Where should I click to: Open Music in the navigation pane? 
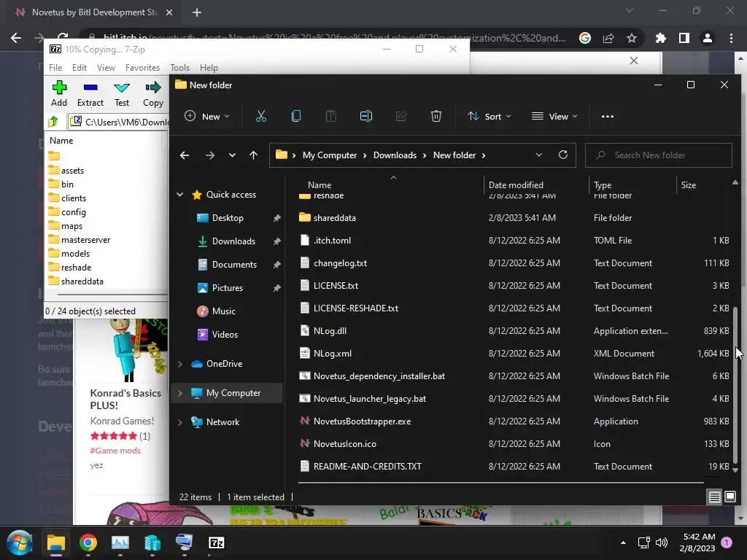[223, 311]
